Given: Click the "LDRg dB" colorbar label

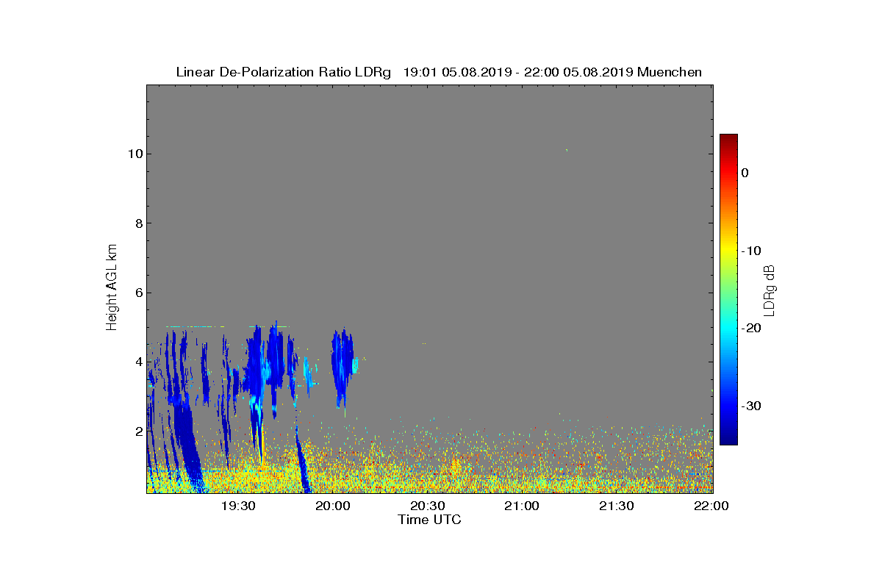Looking at the screenshot, I should tap(770, 290).
